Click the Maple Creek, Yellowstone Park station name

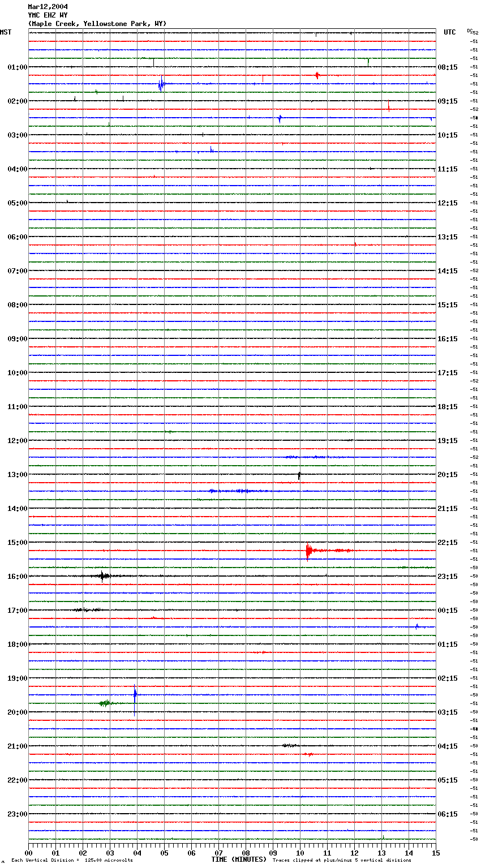97,24
